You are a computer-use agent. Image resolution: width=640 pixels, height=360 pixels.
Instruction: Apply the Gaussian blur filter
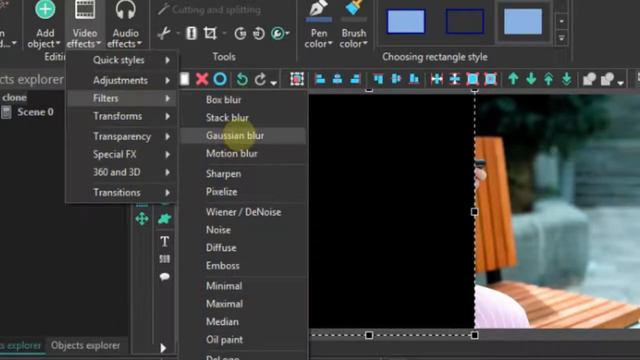243,136
